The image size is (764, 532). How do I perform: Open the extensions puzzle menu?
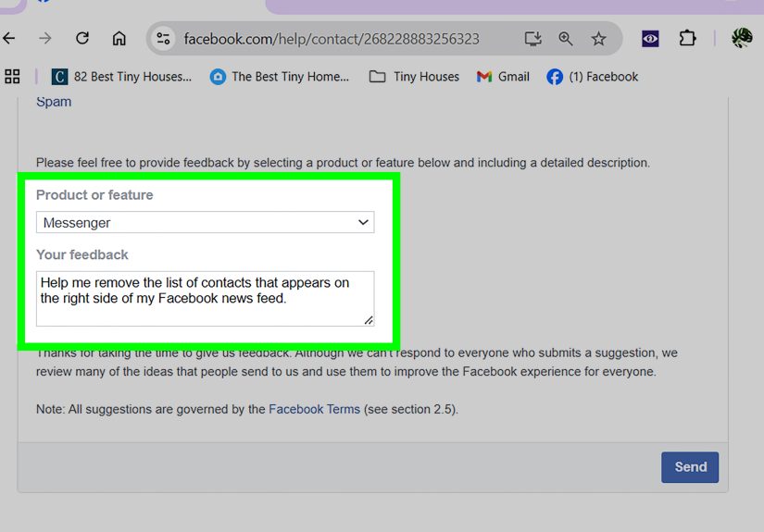click(687, 38)
